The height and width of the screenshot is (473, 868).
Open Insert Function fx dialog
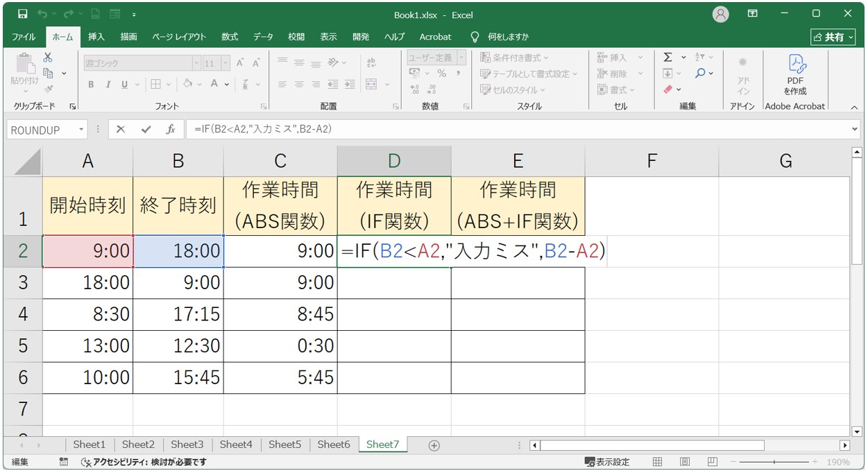pyautogui.click(x=171, y=130)
